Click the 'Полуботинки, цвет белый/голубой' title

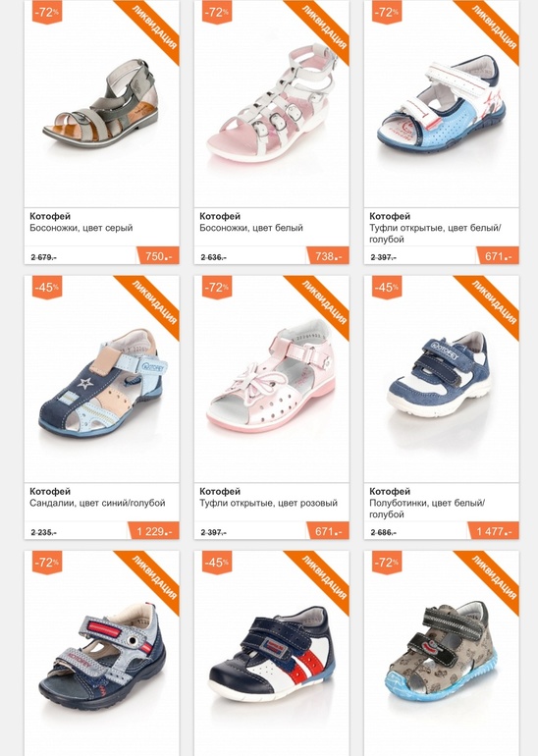[x=427, y=509]
